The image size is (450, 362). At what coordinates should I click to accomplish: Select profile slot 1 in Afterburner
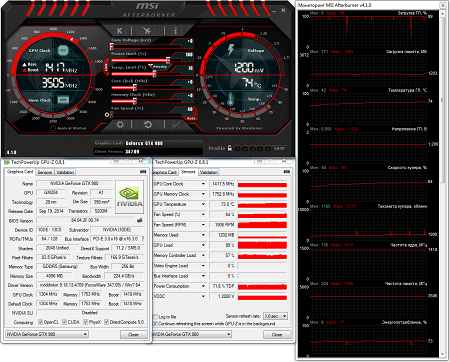pyautogui.click(x=237, y=148)
